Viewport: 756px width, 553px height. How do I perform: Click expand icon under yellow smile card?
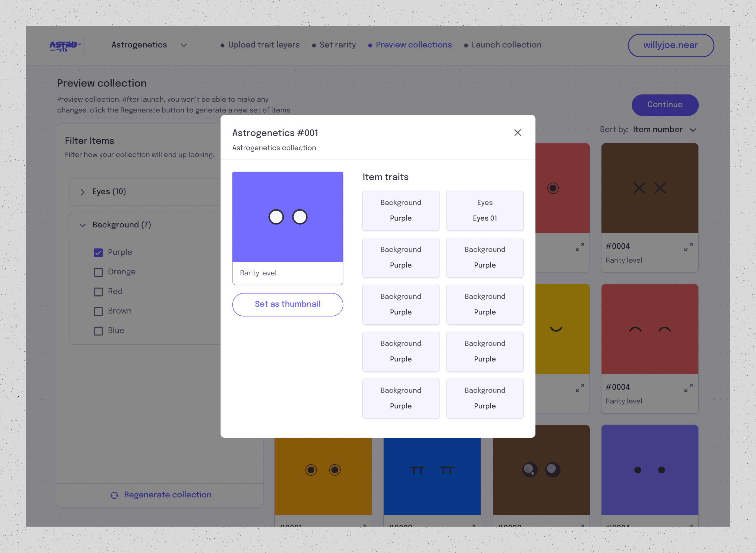point(580,388)
